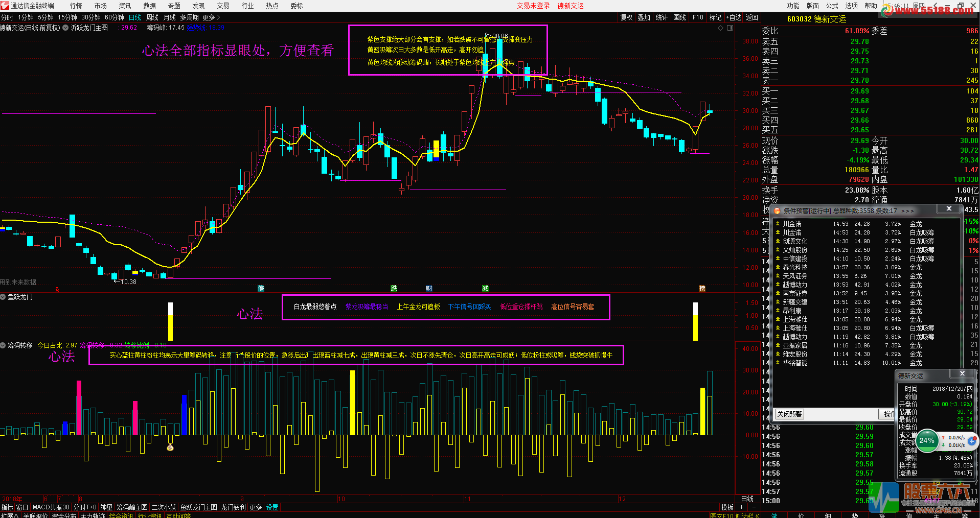The width and height of the screenshot is (980, 518).
Task: Click the 榜 event marker on chart
Action: click(702, 289)
